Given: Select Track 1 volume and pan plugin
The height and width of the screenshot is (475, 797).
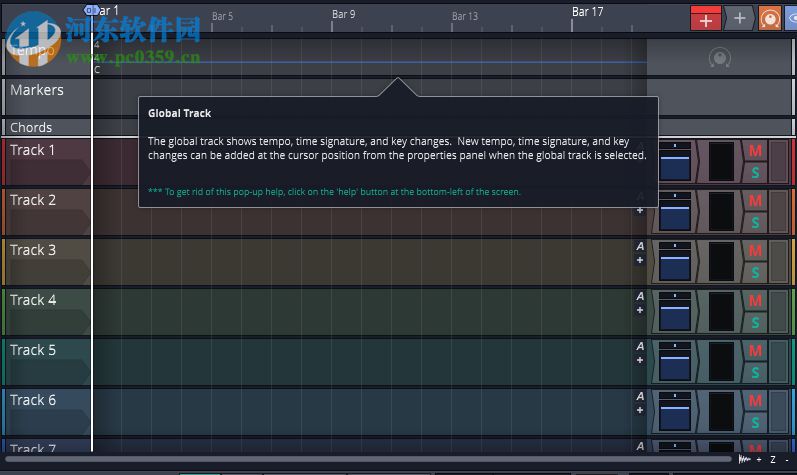Looking at the screenshot, I should pyautogui.click(x=675, y=162).
